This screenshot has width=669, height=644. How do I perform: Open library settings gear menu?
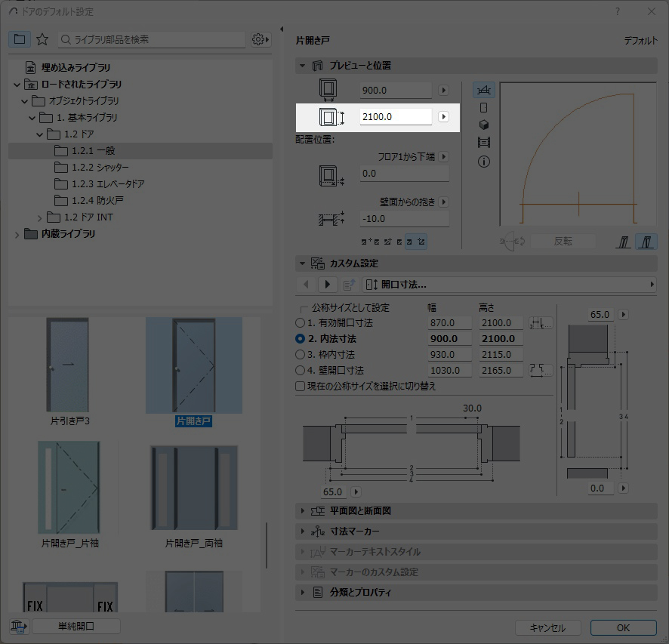click(x=261, y=39)
